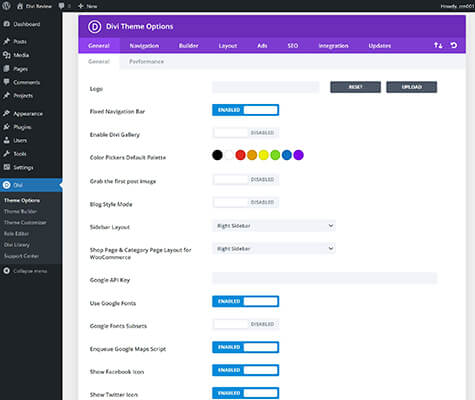Disable Enqueue Google Maps Script toggle
This screenshot has height=400, width=475.
coord(245,347)
